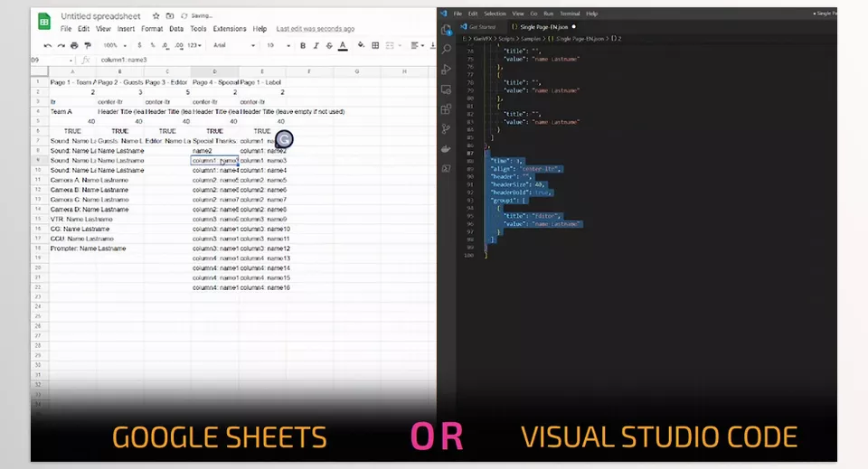Print the spreadsheet
868x469 pixels.
[x=74, y=45]
